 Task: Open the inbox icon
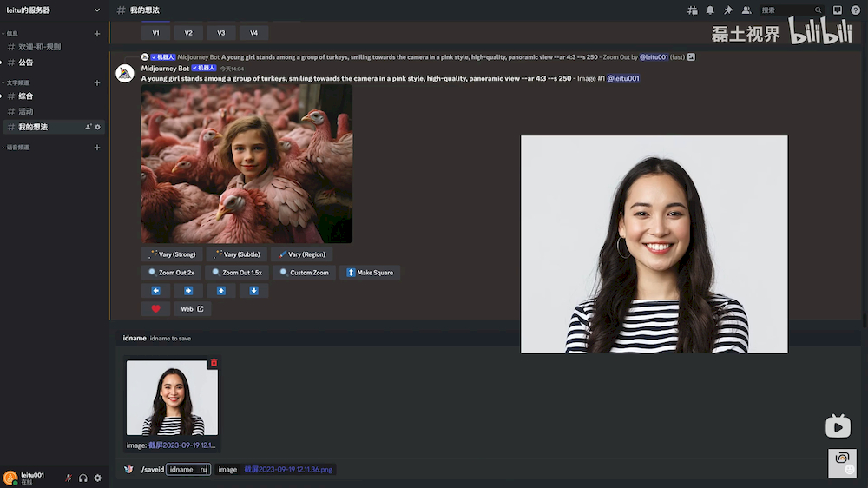pos(838,10)
